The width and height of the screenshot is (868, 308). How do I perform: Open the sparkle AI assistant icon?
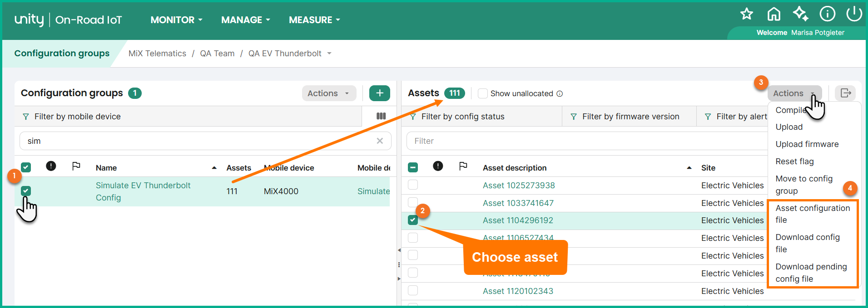(800, 14)
